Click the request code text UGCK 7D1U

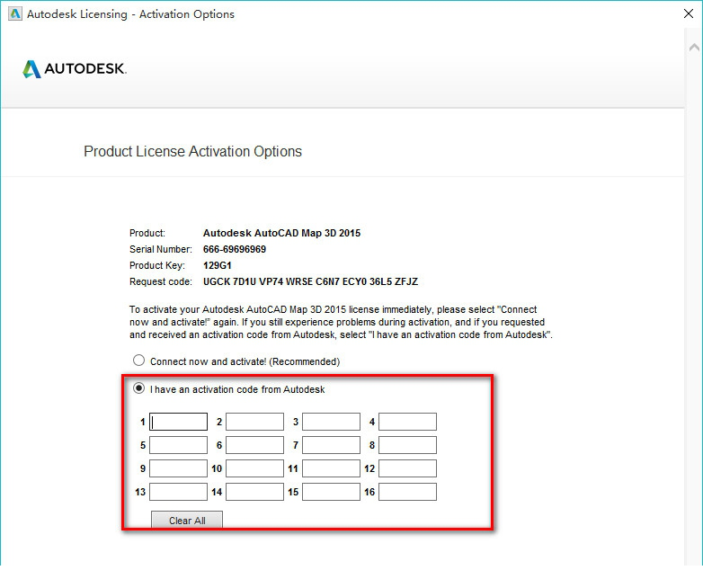coord(229,281)
